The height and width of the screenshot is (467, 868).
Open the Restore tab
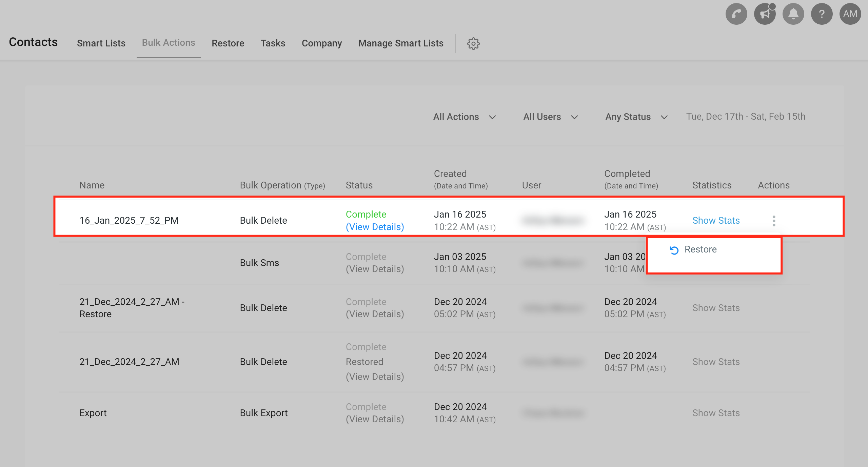pyautogui.click(x=228, y=43)
